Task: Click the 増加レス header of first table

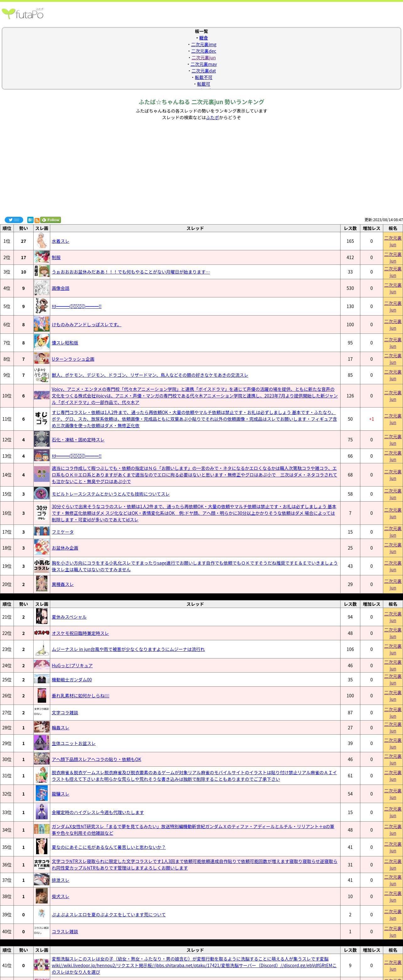Action: [x=371, y=228]
